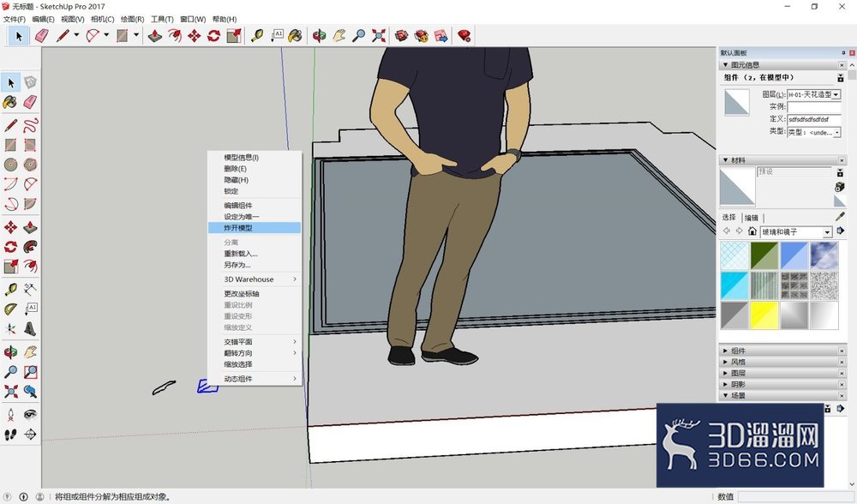Expand the 图层 panel
This screenshot has height=504, width=857.
tap(726, 373)
